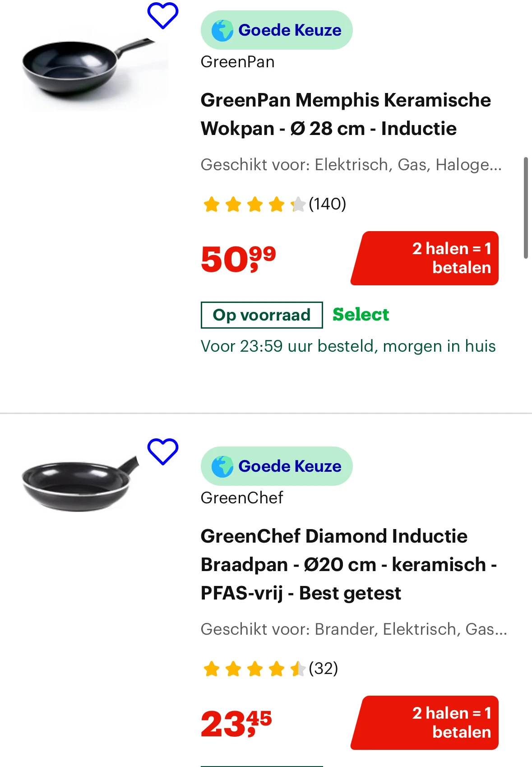Viewport: 532px width, 767px height.
Task: Click the green Select logo
Action: pyautogui.click(x=361, y=315)
